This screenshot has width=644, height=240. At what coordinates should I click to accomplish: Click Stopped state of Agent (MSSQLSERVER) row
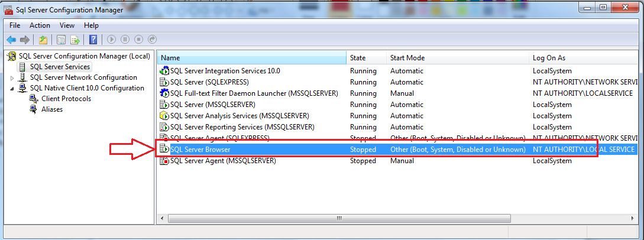pyautogui.click(x=363, y=161)
